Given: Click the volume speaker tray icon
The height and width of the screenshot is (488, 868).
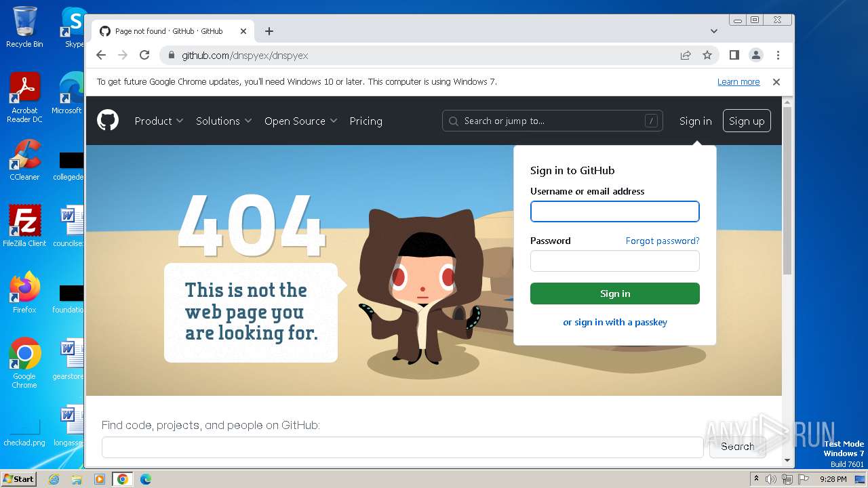Looking at the screenshot, I should coord(771,479).
